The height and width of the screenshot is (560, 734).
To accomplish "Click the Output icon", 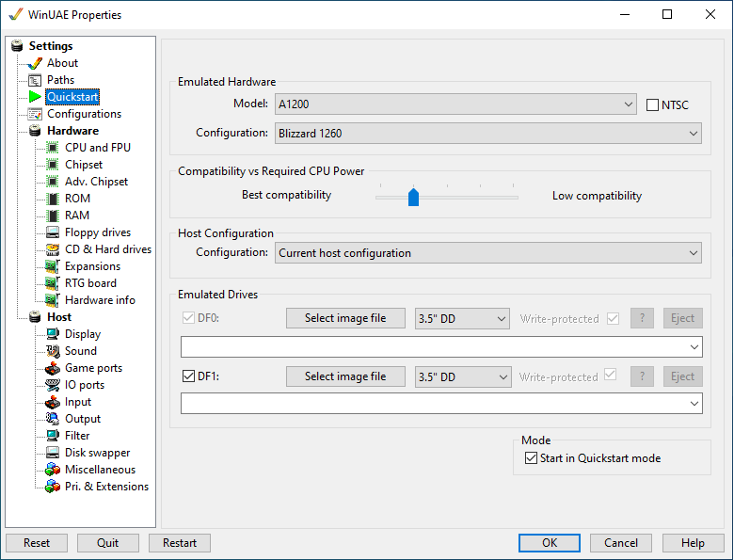I will (53, 419).
